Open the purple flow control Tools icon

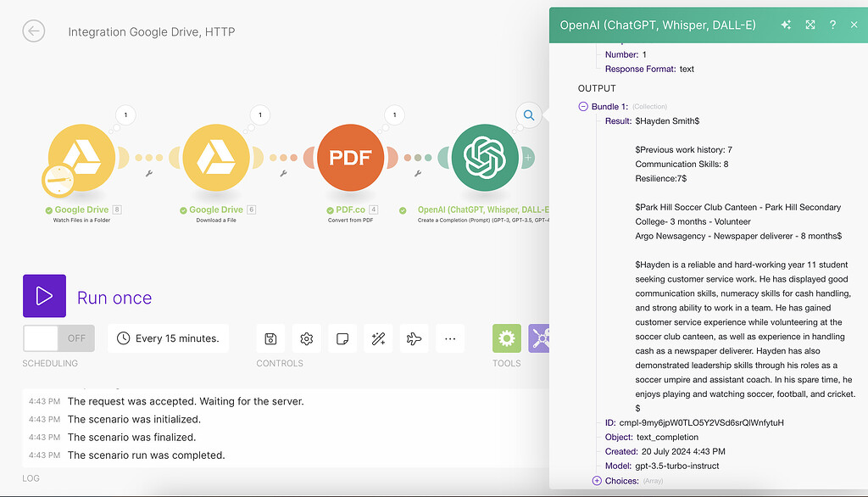[542, 338]
